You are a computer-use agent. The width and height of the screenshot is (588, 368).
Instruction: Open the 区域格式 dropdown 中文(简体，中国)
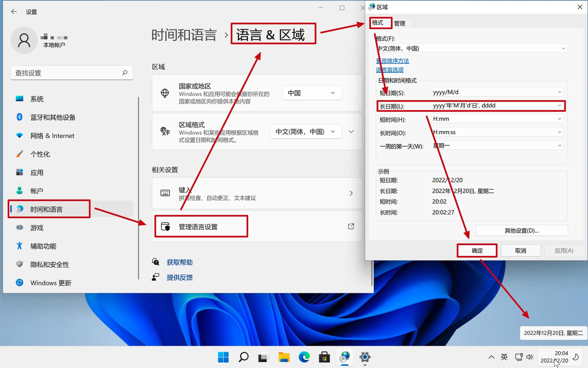(306, 132)
